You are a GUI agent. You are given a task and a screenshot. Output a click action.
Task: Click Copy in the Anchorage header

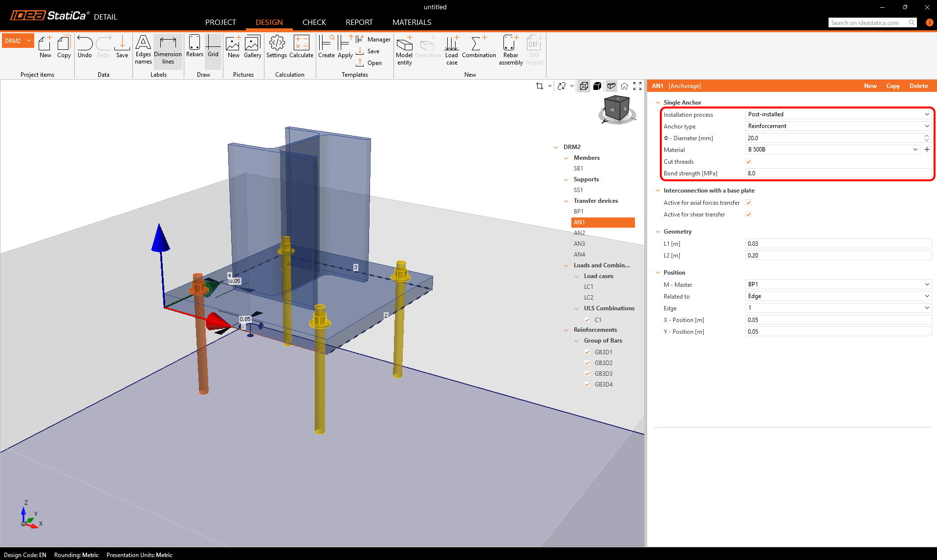(x=893, y=86)
